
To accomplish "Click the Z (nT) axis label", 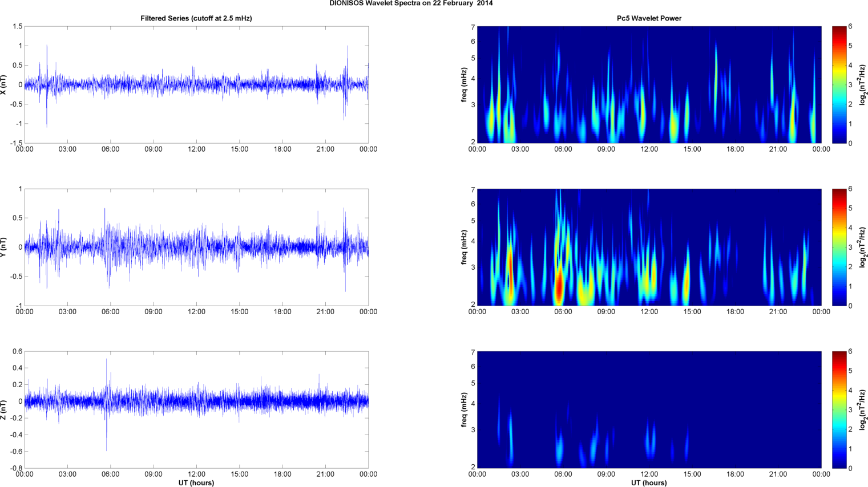I will click(4, 410).
